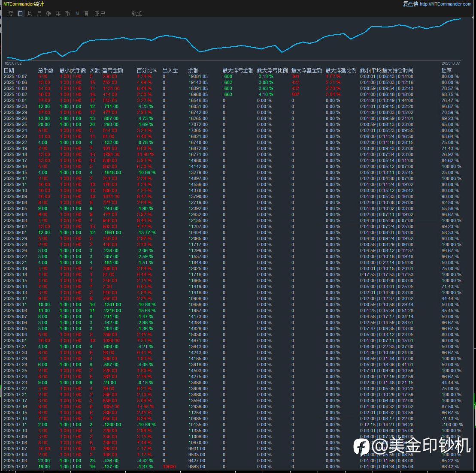
Task: Go to the 账户 account tab
Action: 100,13
